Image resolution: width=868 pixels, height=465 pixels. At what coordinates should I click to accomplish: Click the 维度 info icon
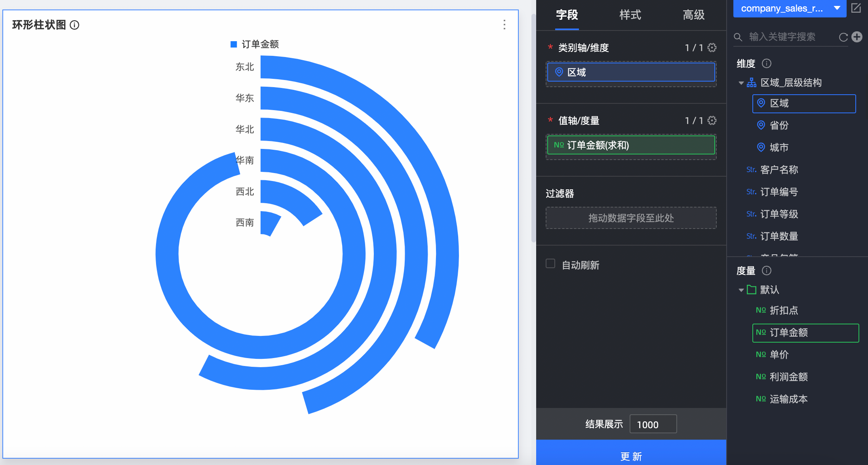point(767,63)
